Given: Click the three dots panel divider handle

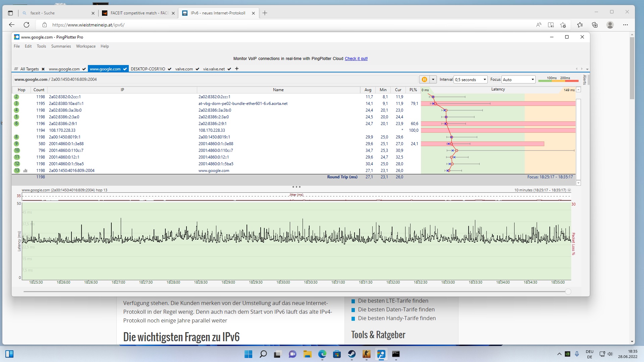Looking at the screenshot, I should coord(296,187).
